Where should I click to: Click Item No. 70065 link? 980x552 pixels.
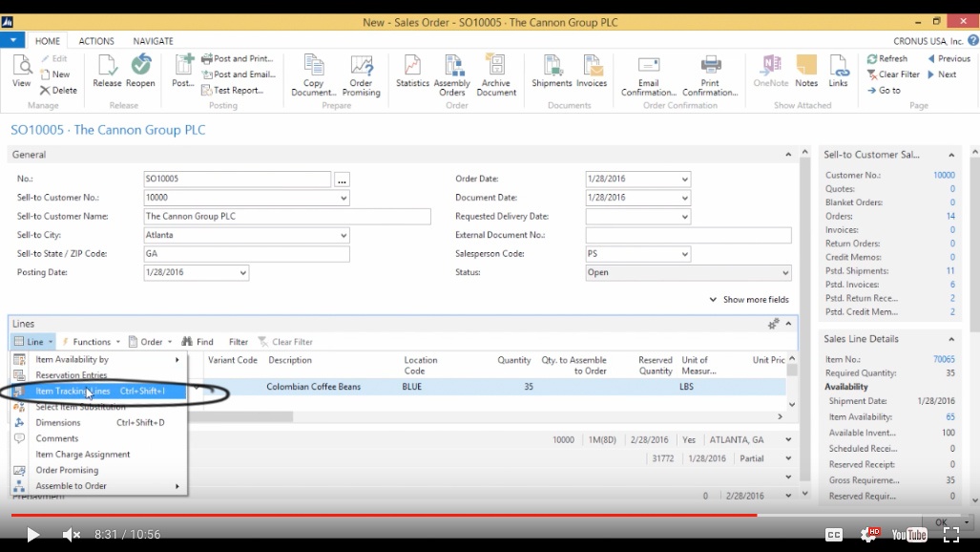(x=944, y=359)
